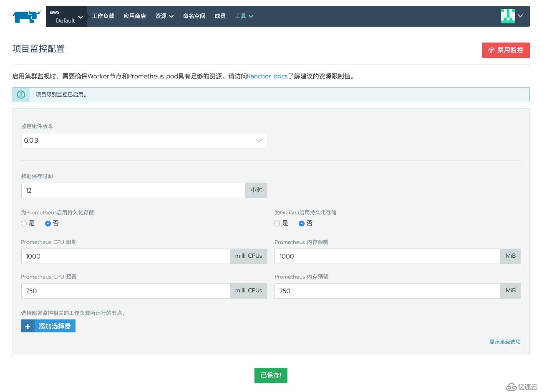544x392 pixels.
Task: Click the 项目监控配置 heading
Action: click(39, 49)
